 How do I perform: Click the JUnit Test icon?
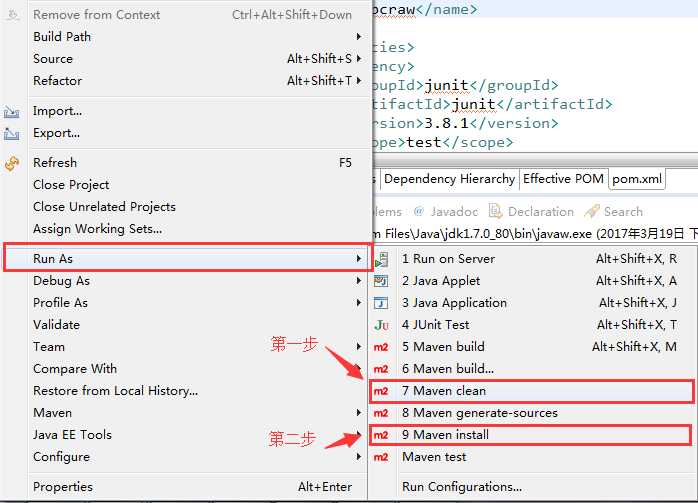coord(381,325)
